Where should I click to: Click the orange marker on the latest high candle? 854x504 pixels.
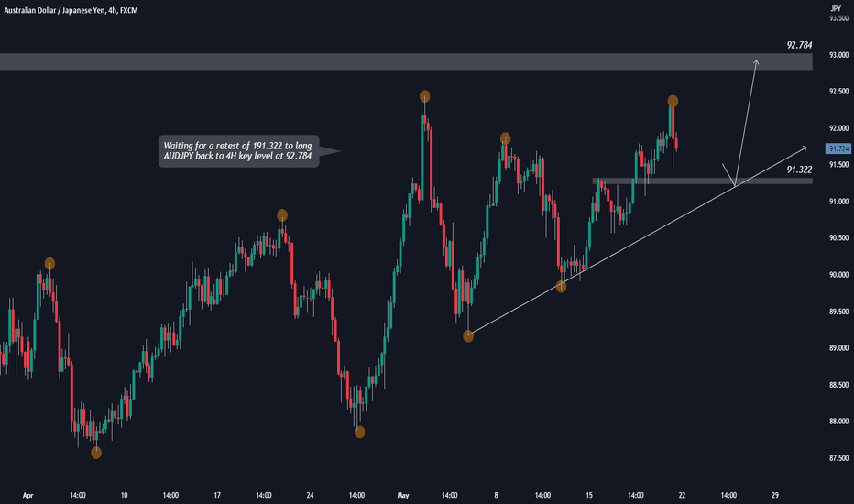[673, 101]
